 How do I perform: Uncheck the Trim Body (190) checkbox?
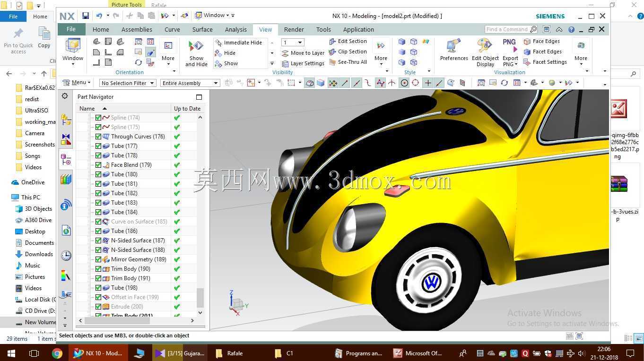(98, 269)
